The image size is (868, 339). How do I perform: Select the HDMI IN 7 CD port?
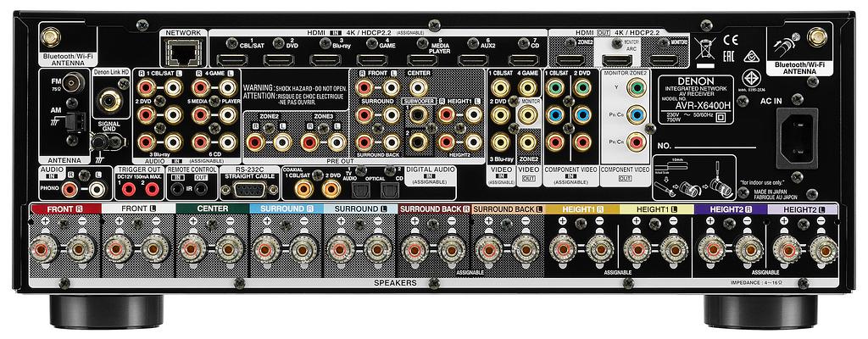pyautogui.click(x=523, y=60)
